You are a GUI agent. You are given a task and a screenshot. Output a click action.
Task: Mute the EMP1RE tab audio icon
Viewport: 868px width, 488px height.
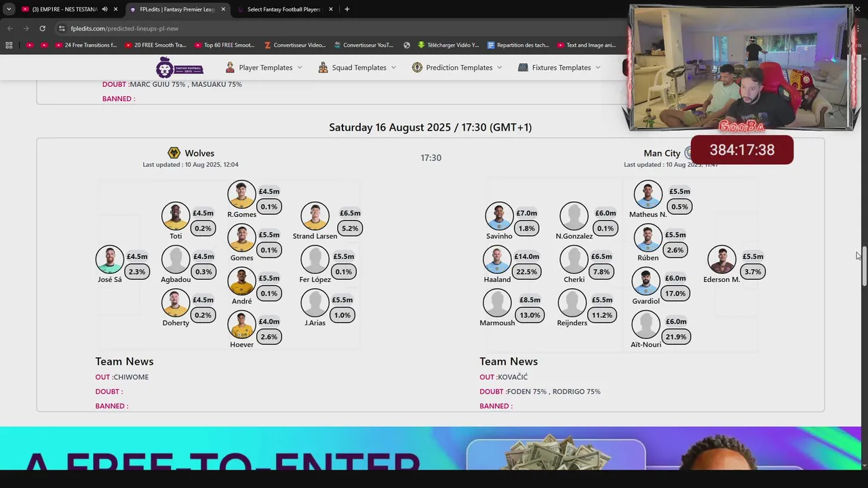[104, 9]
